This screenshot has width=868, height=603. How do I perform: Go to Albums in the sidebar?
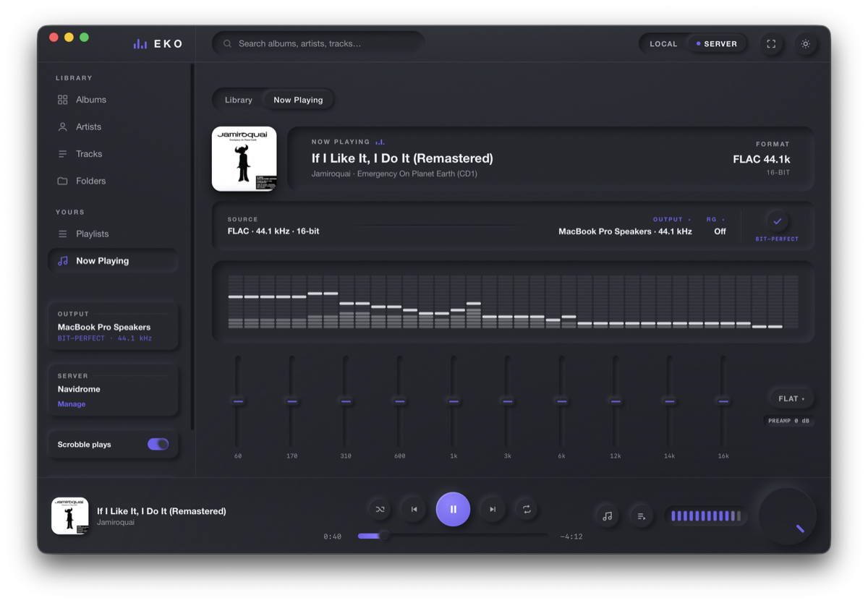click(113, 100)
